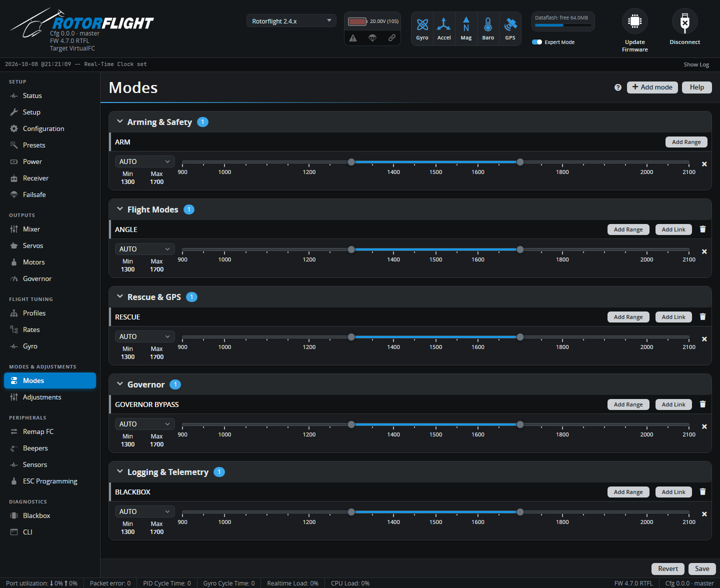This screenshot has height=588, width=720.
Task: Click the ANGLE range slider maximum handle
Action: pos(520,249)
